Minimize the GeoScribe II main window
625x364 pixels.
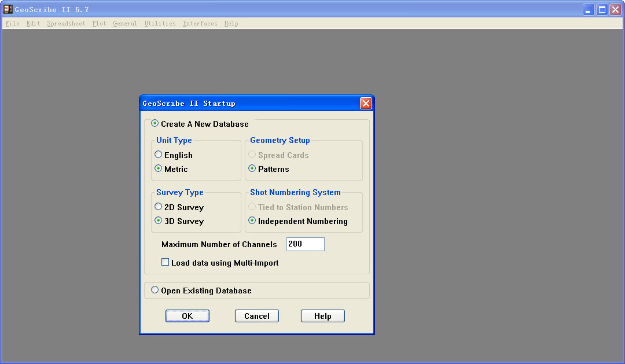589,10
